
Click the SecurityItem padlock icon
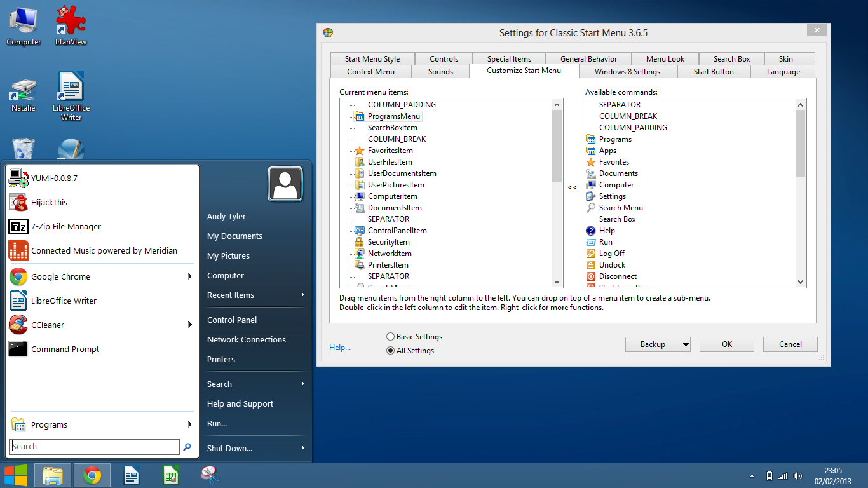360,242
